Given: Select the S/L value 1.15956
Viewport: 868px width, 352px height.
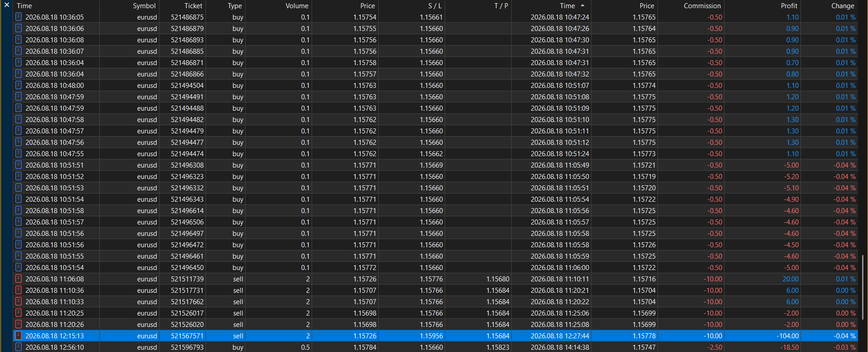Looking at the screenshot, I should tap(431, 336).
